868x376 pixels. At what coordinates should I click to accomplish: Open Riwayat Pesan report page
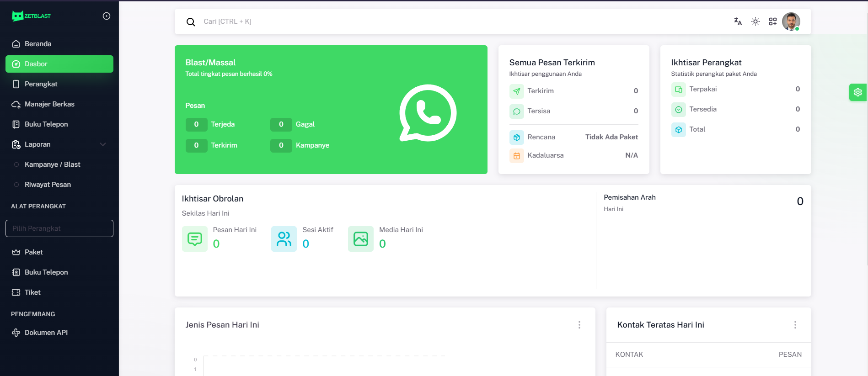tap(48, 185)
